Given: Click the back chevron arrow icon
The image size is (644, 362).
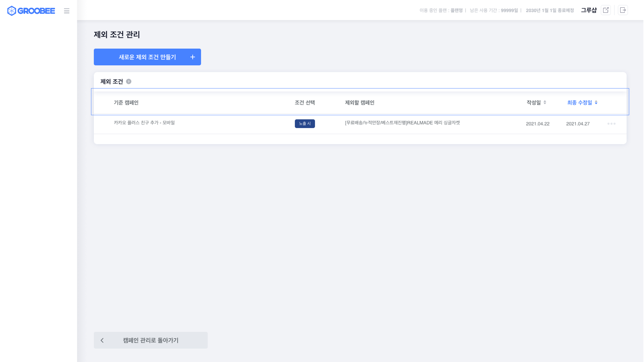Looking at the screenshot, I should [x=102, y=340].
